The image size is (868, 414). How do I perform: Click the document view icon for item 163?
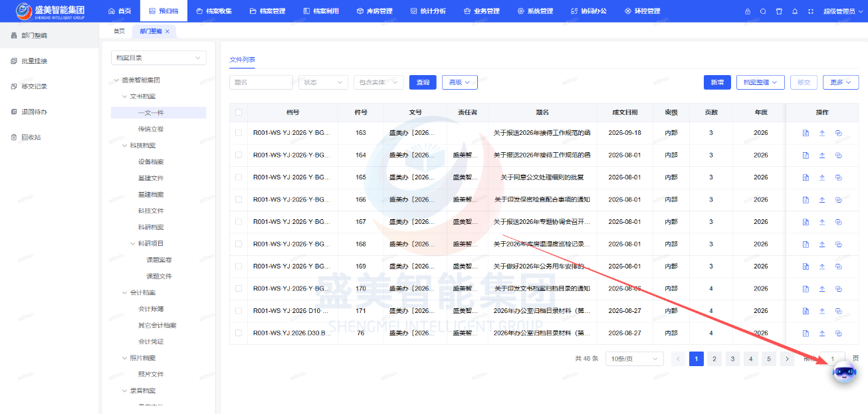click(806, 133)
